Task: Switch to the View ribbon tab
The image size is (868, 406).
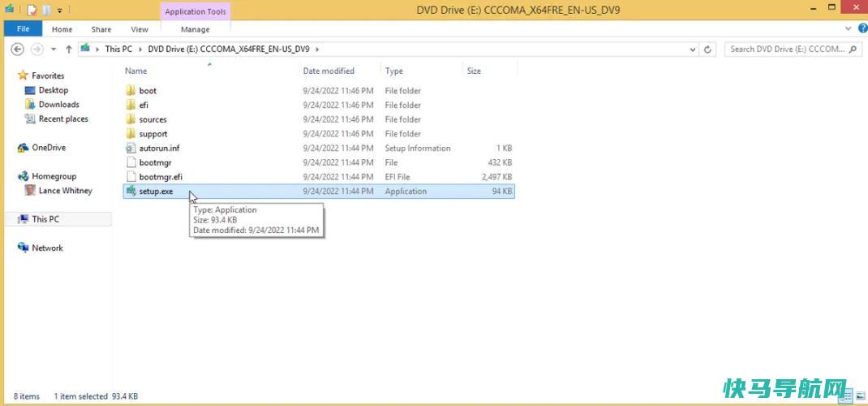Action: point(140,29)
